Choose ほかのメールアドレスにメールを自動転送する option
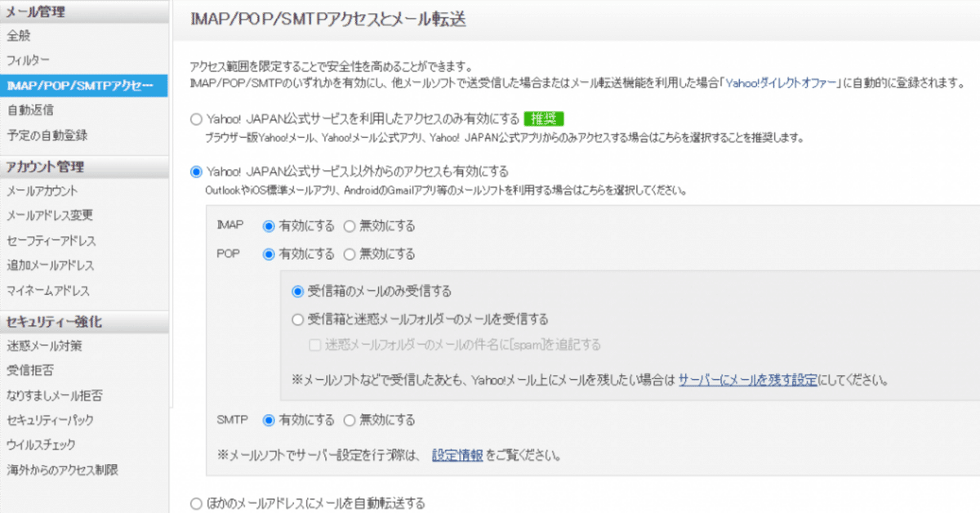This screenshot has height=513, width=980. pyautogui.click(x=195, y=504)
